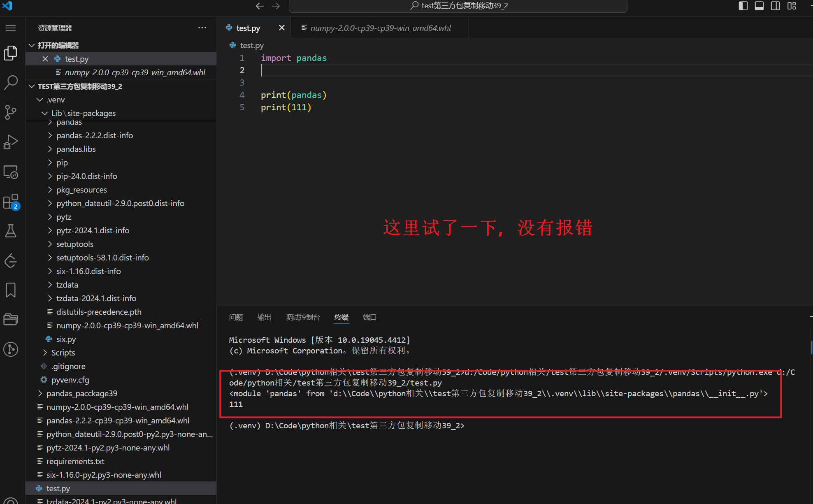This screenshot has width=813, height=504.
Task: Open the Project Manager folder icon
Action: coord(11,319)
